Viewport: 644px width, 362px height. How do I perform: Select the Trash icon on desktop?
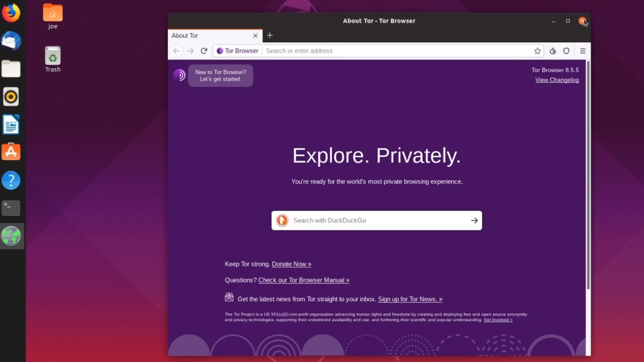coord(53,59)
